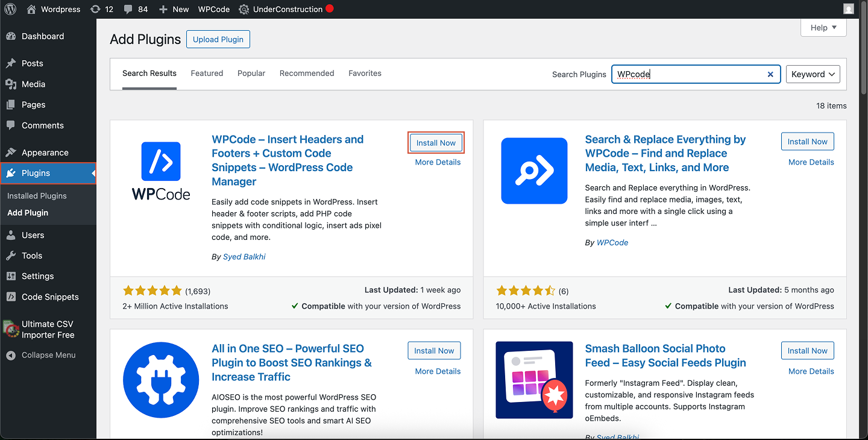Clear the WPcode search query with the X
The width and height of the screenshot is (868, 440).
coord(770,74)
